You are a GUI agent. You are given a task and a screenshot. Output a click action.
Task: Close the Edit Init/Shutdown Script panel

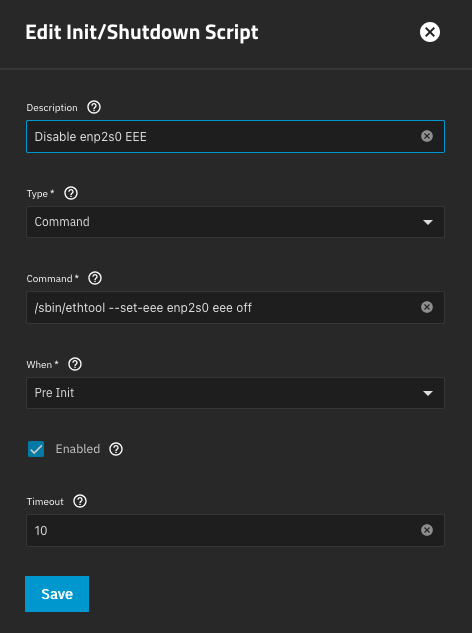coord(430,32)
